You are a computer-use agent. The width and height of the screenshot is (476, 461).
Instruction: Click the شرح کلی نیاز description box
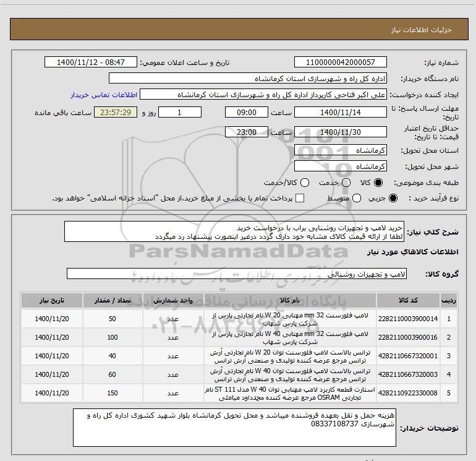pyautogui.click(x=234, y=232)
